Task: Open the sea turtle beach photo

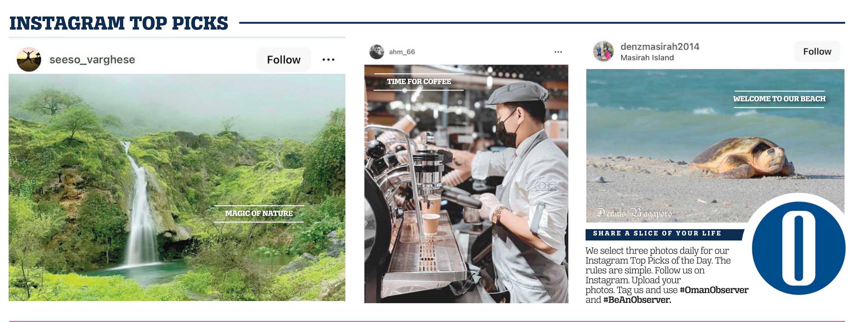Action: pyautogui.click(x=715, y=145)
